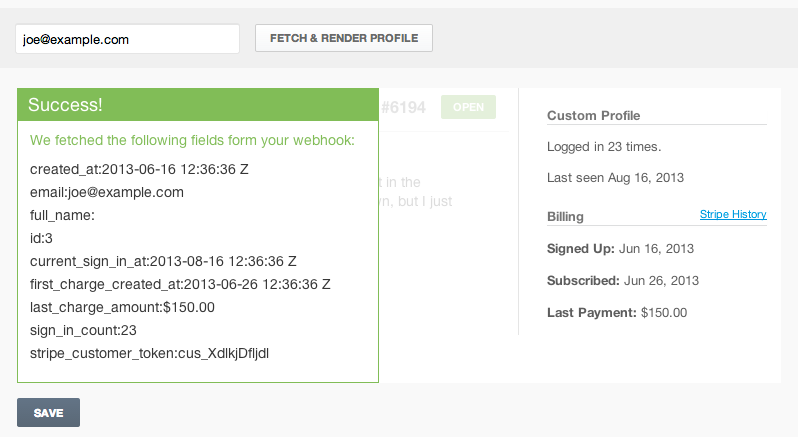Click the first_charge_created_at field line

[180, 284]
